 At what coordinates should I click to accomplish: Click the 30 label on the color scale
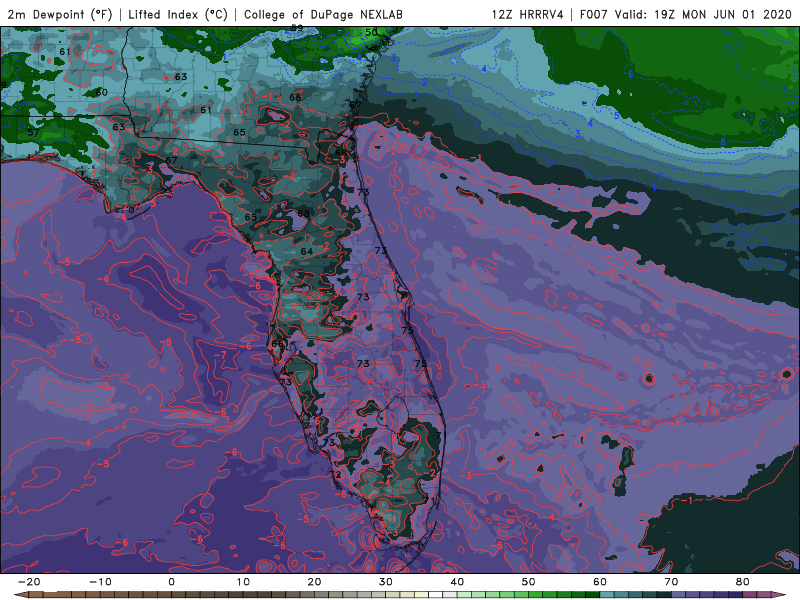(x=386, y=582)
